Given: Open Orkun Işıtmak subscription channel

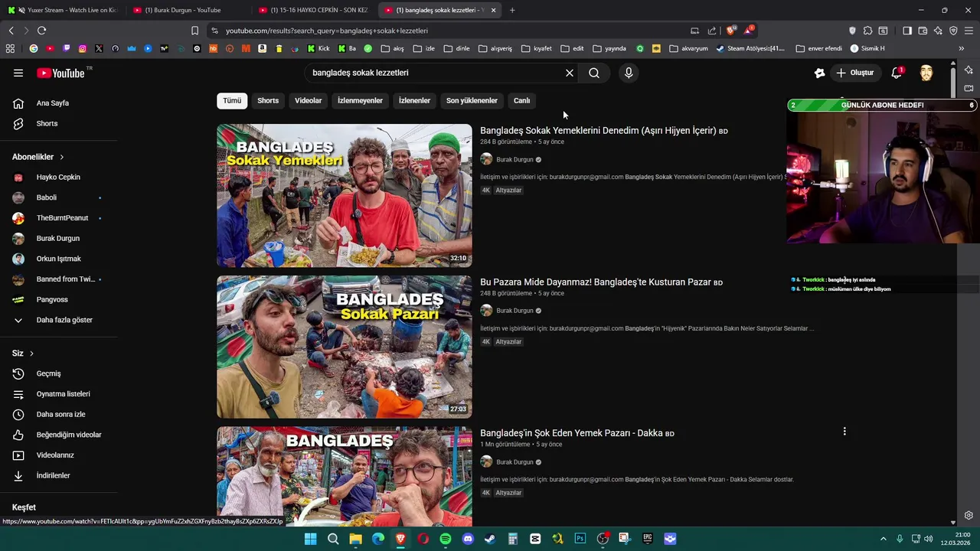Looking at the screenshot, I should pyautogui.click(x=58, y=259).
